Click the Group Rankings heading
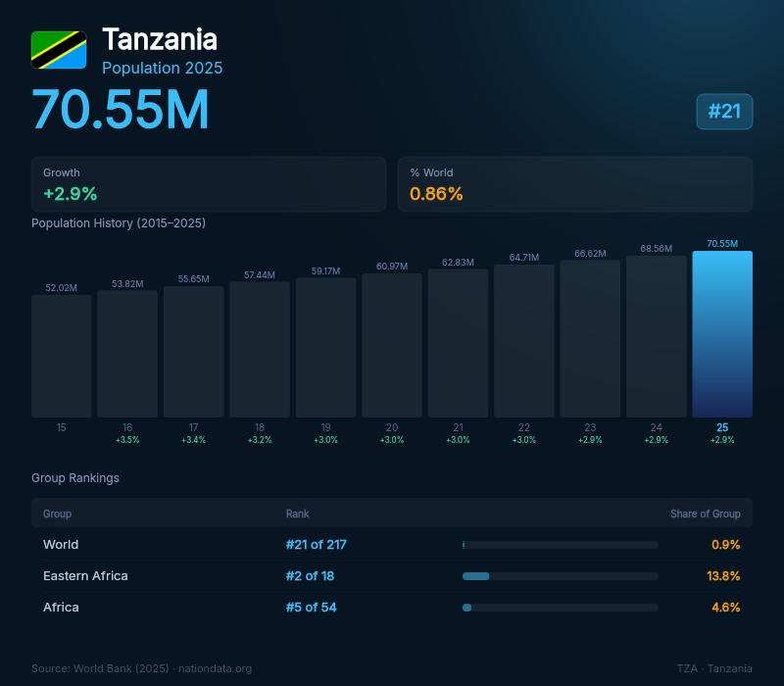The image size is (784, 686). click(x=75, y=478)
